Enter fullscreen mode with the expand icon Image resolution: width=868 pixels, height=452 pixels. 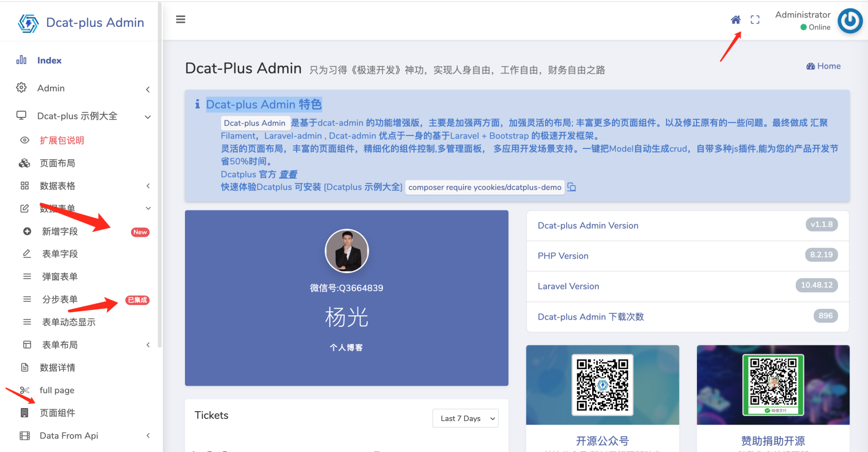[755, 20]
